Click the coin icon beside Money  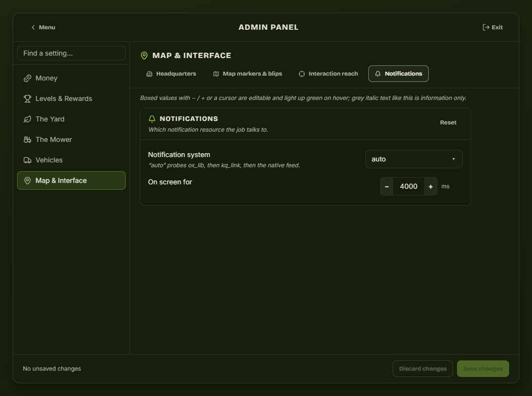[27, 79]
